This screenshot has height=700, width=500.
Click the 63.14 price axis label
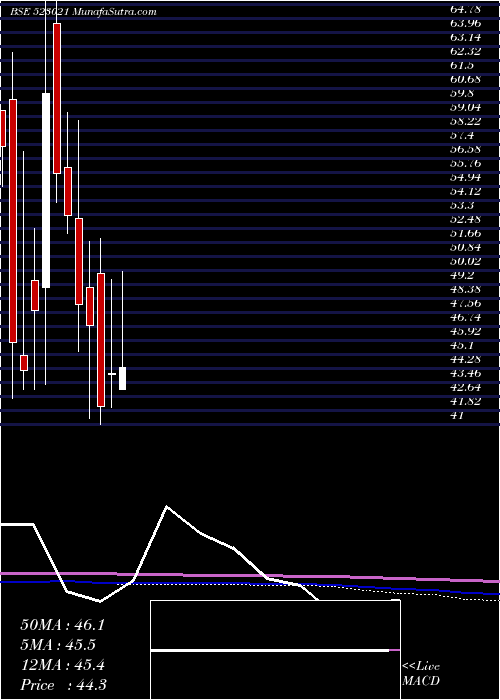[x=465, y=37]
